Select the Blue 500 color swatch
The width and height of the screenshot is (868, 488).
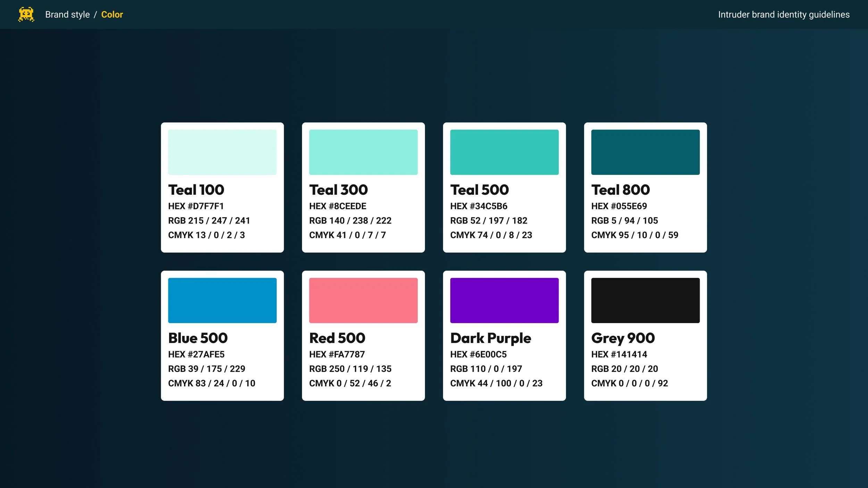pos(222,300)
